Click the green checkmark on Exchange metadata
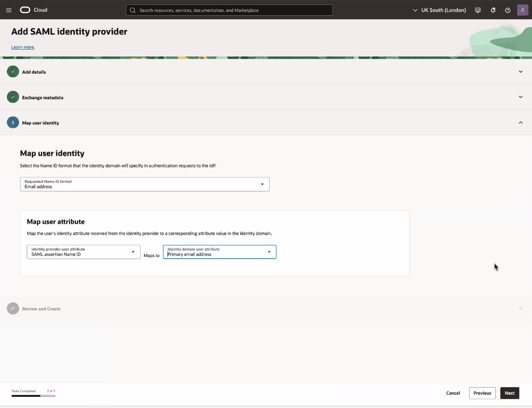The image size is (532, 408). [12, 97]
